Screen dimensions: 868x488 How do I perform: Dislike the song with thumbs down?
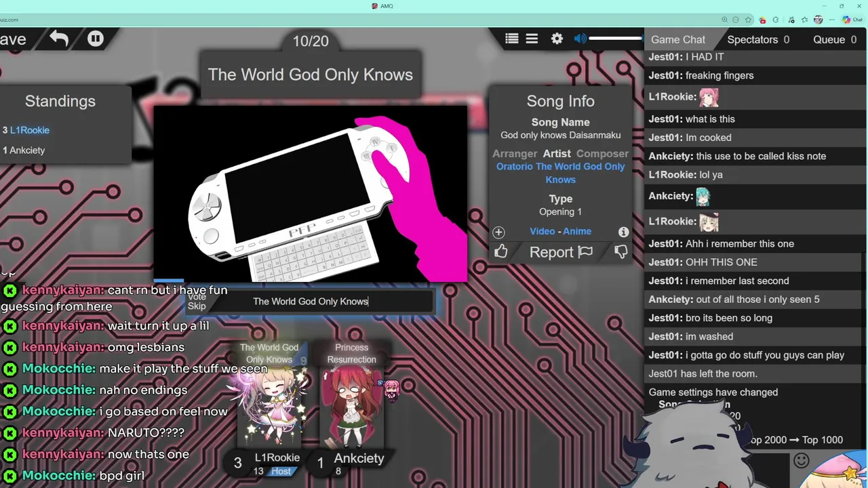tap(620, 251)
